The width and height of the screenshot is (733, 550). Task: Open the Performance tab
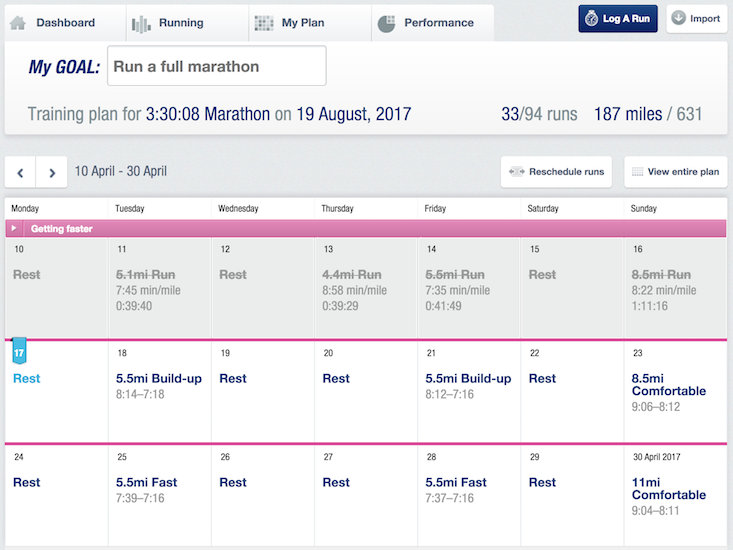click(433, 23)
